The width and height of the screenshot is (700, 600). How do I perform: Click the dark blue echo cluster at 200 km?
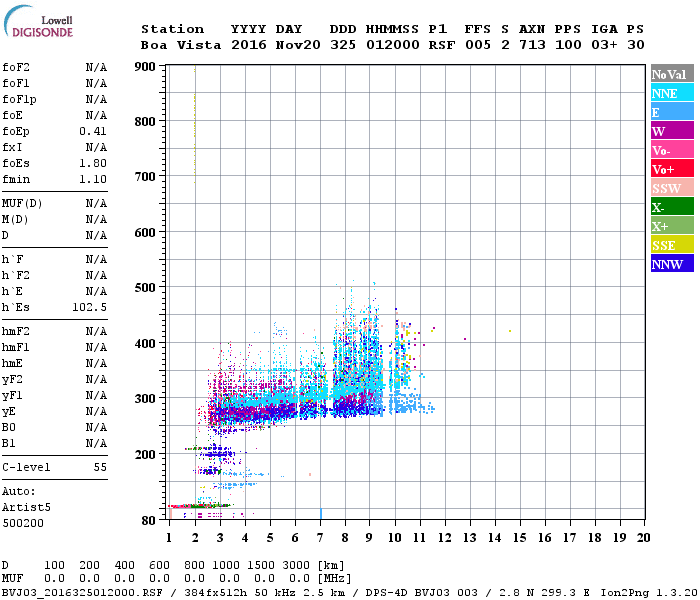point(218,453)
